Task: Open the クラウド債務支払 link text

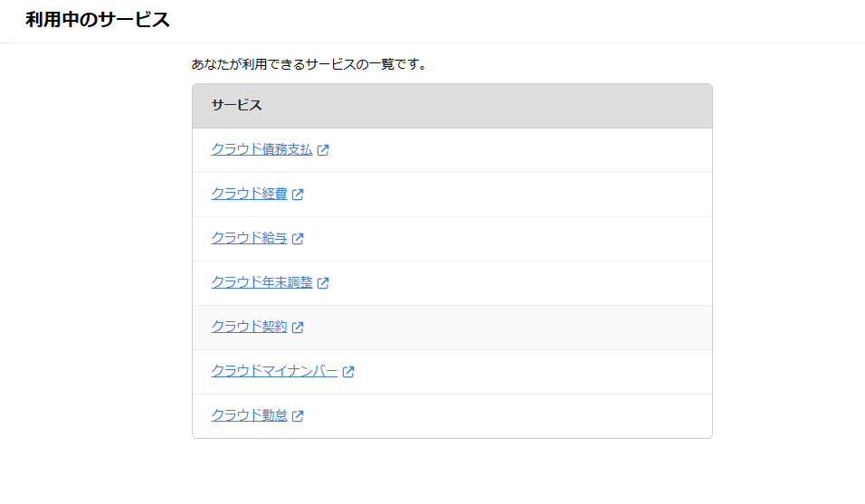Action: coord(262,149)
